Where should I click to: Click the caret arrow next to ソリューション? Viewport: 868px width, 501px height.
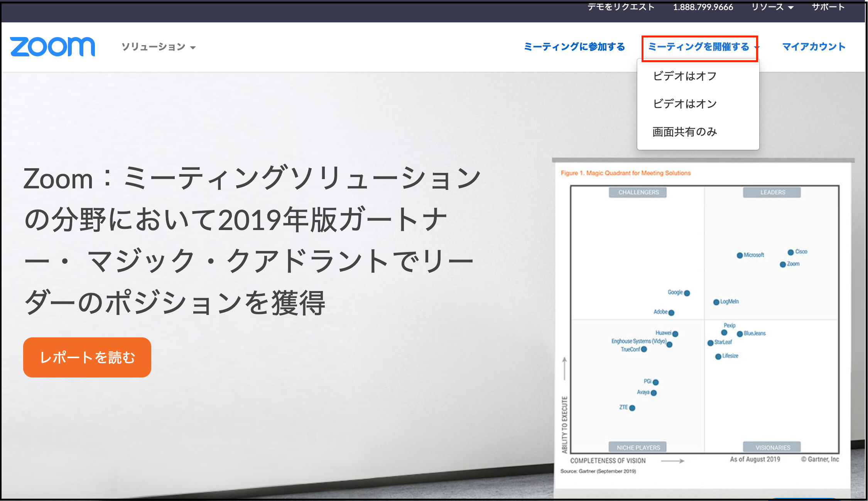[x=193, y=48]
